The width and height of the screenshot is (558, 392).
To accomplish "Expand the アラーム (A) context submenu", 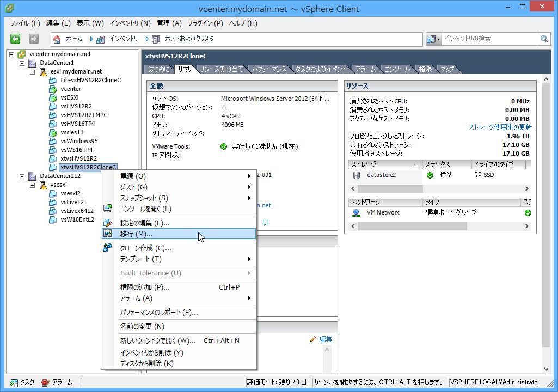I will pos(249,298).
